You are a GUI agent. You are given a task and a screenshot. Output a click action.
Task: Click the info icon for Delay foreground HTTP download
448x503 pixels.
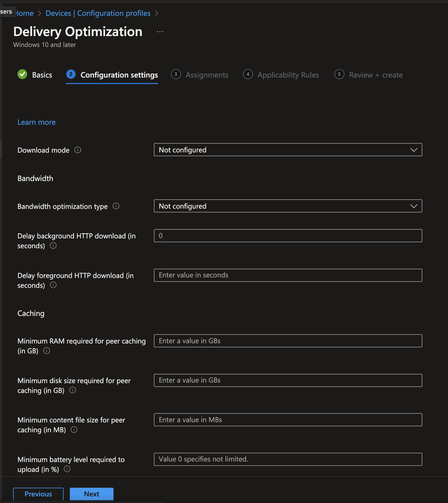click(x=53, y=285)
